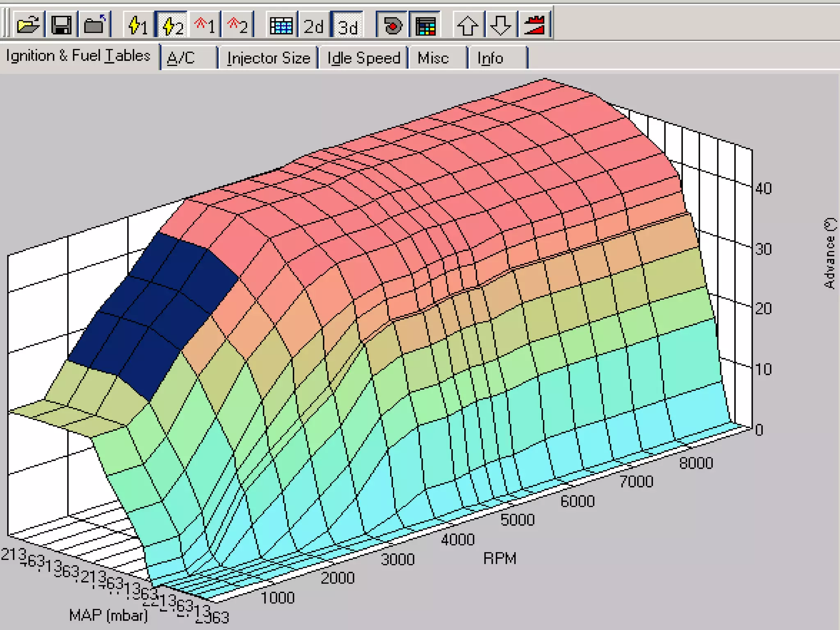Toggle the colored cells table icon
Screen dimensions: 840x630
[425, 25]
